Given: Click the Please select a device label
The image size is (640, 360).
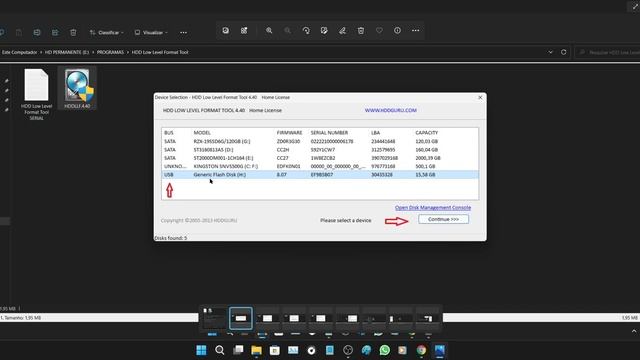Looking at the screenshot, I should click(x=346, y=220).
